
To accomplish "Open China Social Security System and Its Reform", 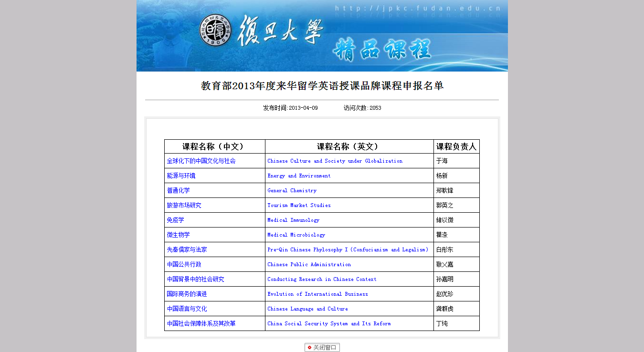I will (x=329, y=324).
